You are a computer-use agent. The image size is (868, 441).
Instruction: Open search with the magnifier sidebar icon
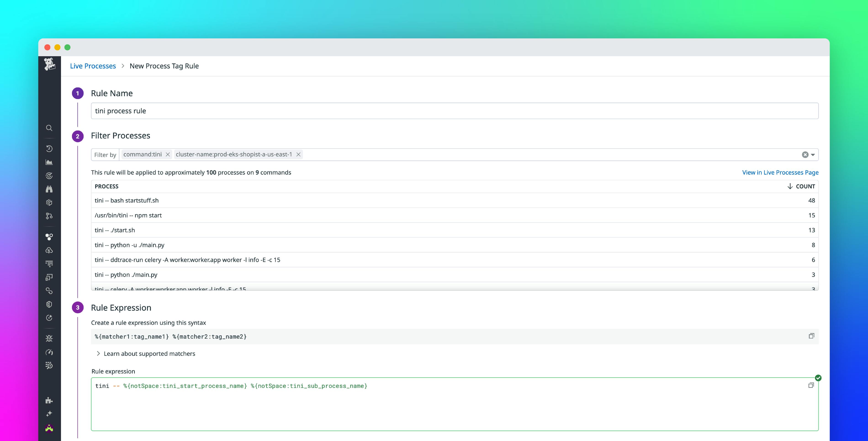[49, 128]
